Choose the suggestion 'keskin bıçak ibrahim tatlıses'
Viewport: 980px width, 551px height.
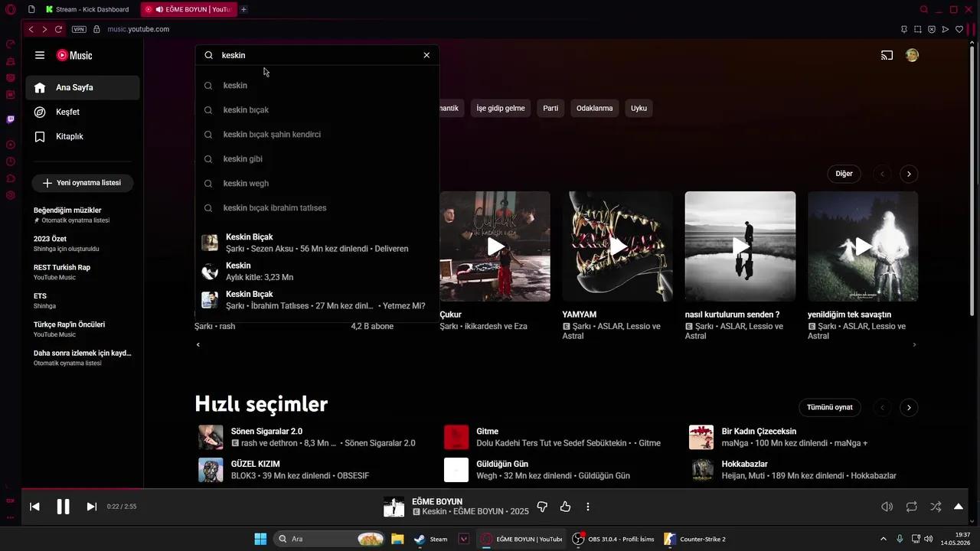(x=317, y=207)
